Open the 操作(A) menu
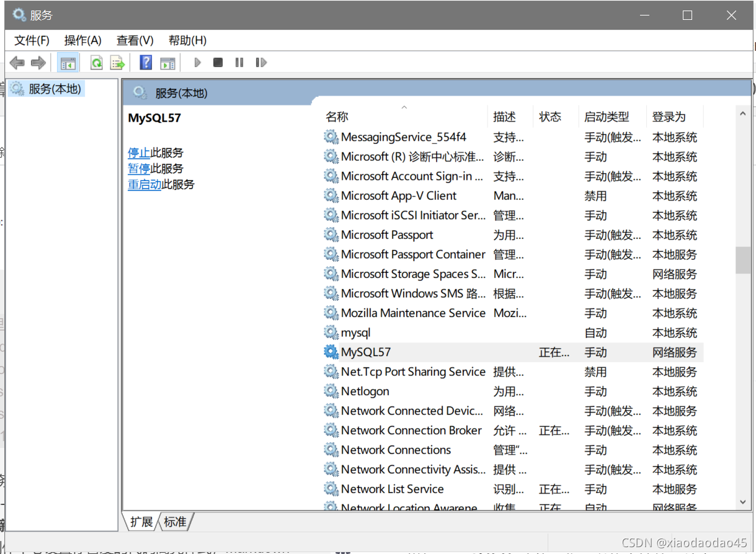 point(82,40)
